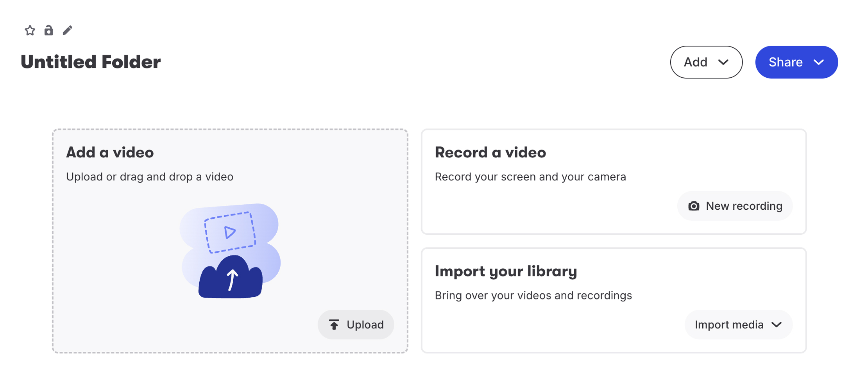Click the 'Record a video' heading
Viewport: 868px width, 387px height.
(x=490, y=152)
